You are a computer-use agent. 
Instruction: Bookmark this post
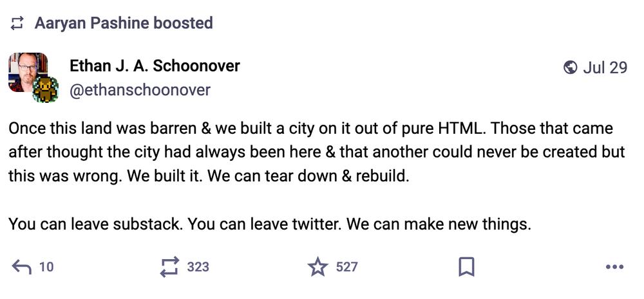466,267
